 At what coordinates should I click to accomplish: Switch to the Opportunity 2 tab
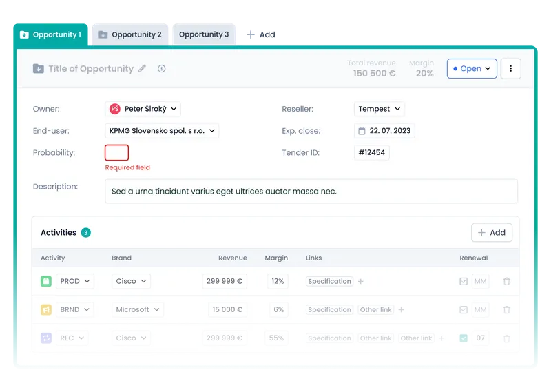(130, 34)
